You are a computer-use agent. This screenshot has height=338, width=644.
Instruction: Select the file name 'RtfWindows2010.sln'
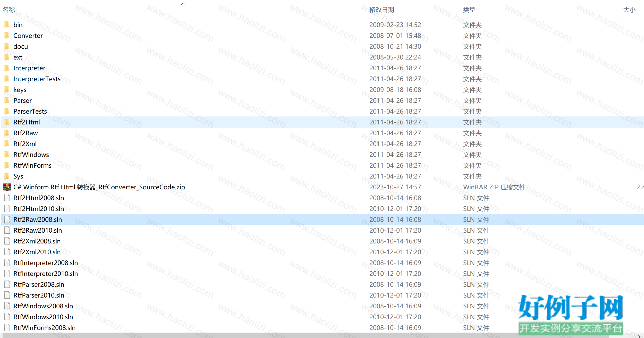point(43,317)
